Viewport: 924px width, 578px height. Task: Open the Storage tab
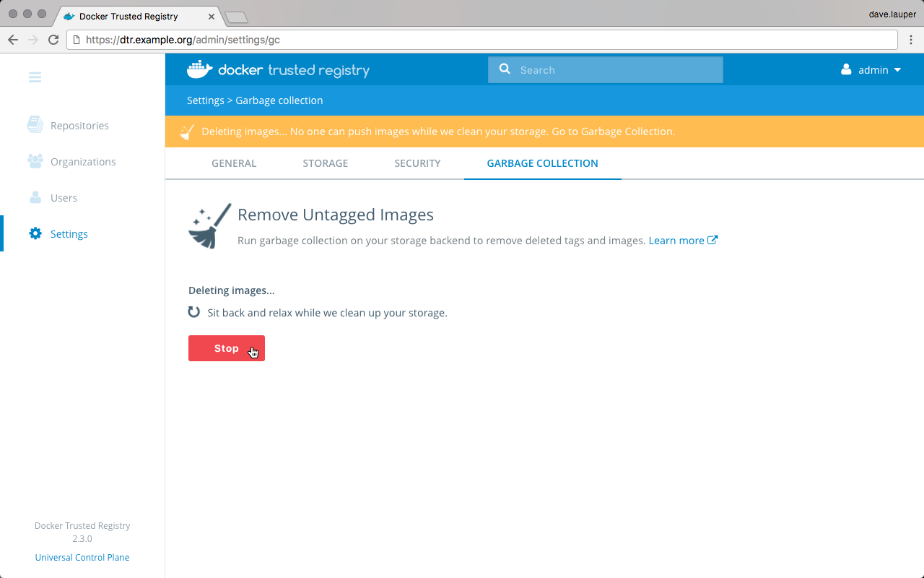tap(325, 163)
